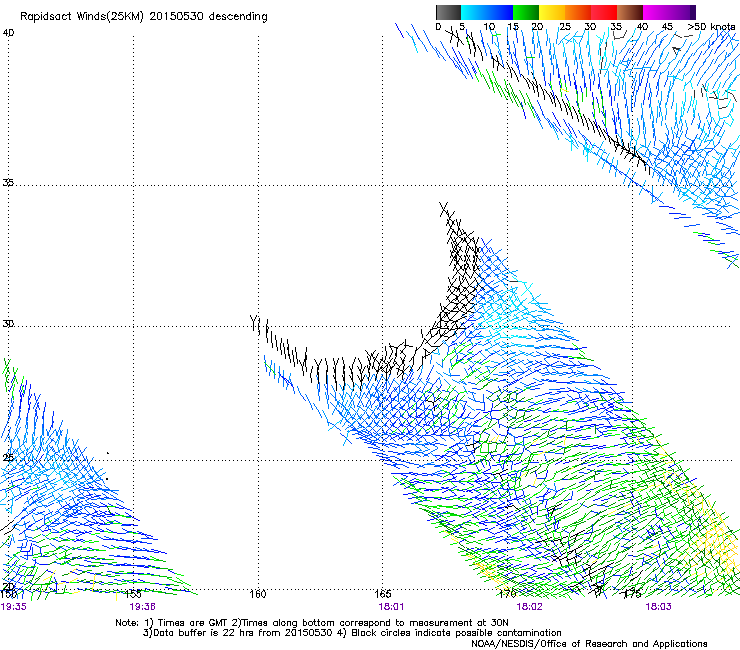The width and height of the screenshot is (740, 650).
Task: Click the orange 25-30 knots color swatch
Action: (578, 12)
